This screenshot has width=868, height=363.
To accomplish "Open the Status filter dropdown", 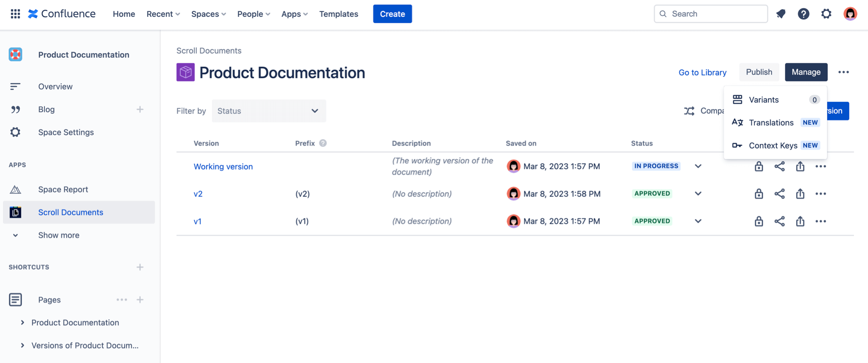I will pyautogui.click(x=269, y=111).
